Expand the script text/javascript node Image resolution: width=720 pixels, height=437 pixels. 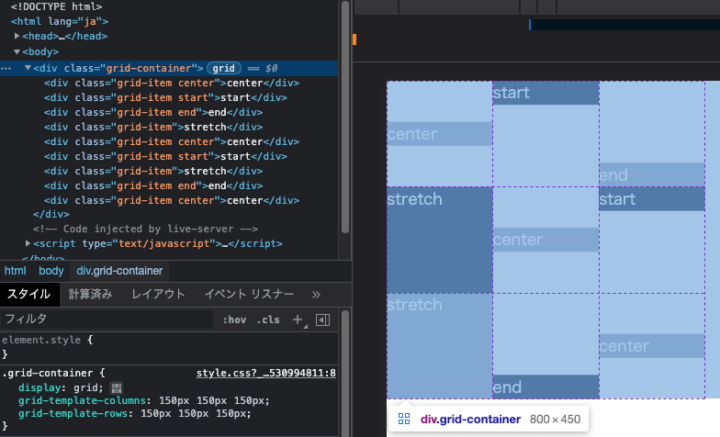pyautogui.click(x=28, y=243)
